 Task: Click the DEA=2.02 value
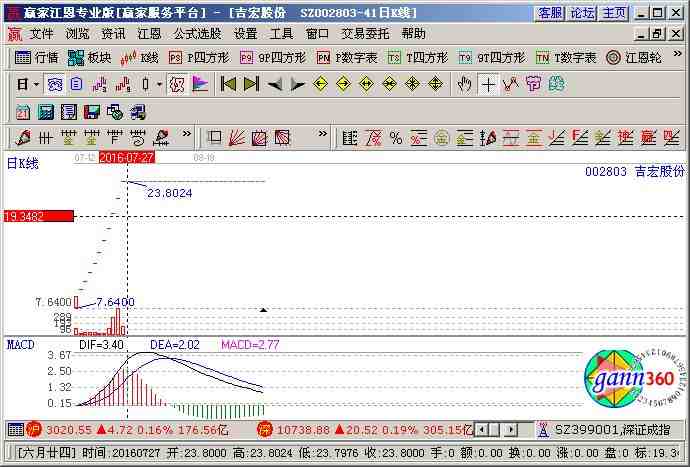175,344
